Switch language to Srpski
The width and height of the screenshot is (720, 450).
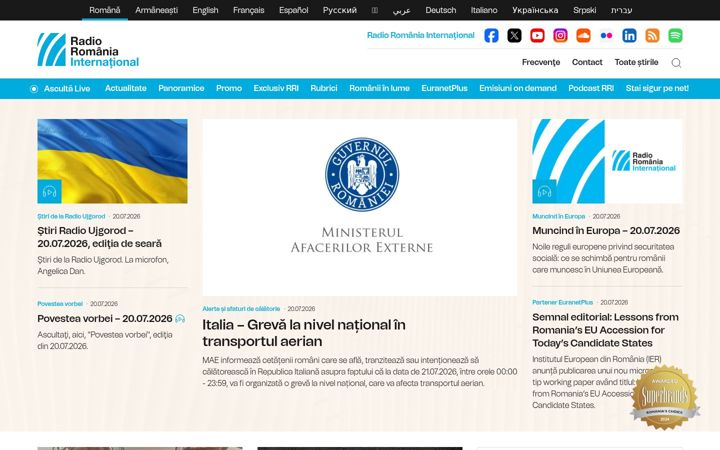click(x=585, y=10)
